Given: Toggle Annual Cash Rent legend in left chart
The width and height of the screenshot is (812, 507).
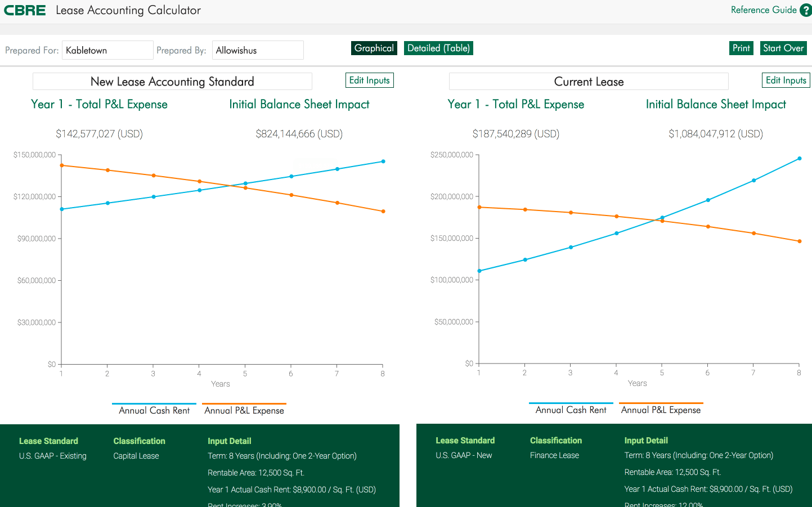Looking at the screenshot, I should click(x=154, y=410).
